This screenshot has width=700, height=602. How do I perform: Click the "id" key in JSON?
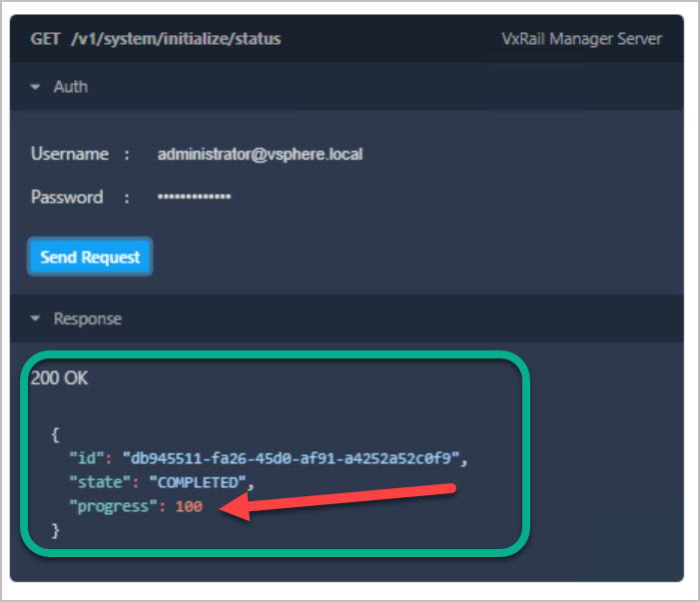pos(84,458)
